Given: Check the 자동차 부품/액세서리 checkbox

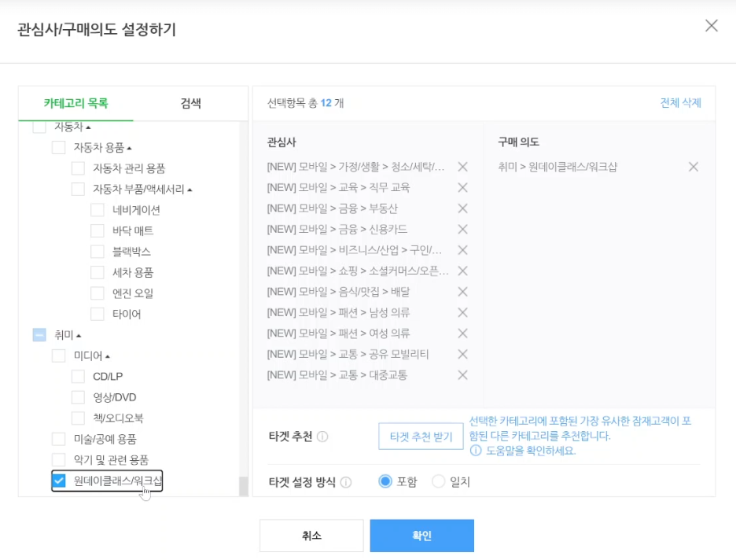Looking at the screenshot, I should [78, 190].
